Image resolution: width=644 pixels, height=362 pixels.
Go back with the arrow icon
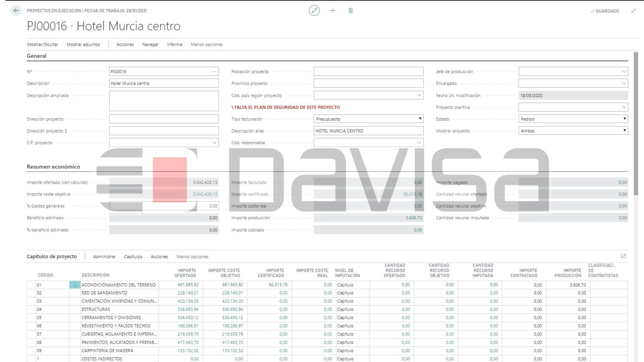(x=16, y=10)
